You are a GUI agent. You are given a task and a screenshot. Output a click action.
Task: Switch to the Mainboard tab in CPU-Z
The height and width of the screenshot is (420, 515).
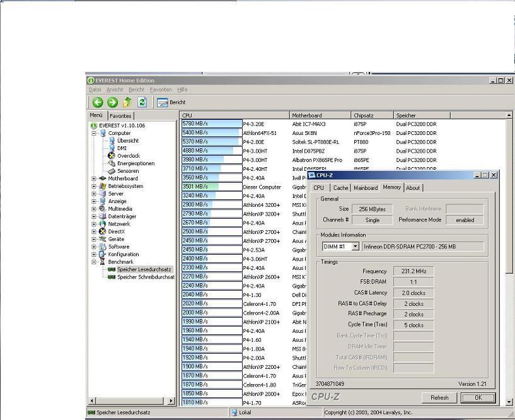pyautogui.click(x=366, y=188)
